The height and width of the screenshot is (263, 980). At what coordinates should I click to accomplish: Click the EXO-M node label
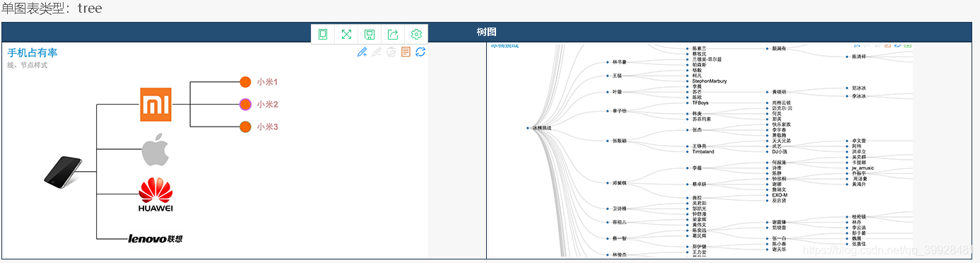point(779,195)
